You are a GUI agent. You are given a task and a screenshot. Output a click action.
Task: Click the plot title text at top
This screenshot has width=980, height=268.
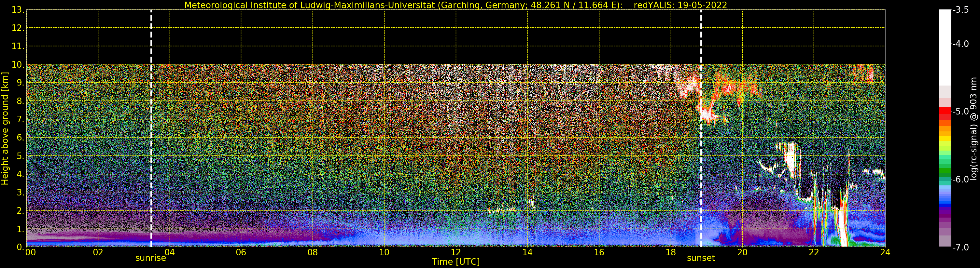[455, 5]
